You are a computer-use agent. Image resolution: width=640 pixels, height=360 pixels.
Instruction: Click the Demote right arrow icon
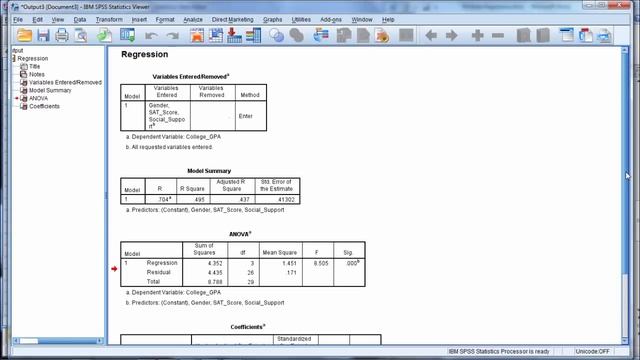click(451, 36)
